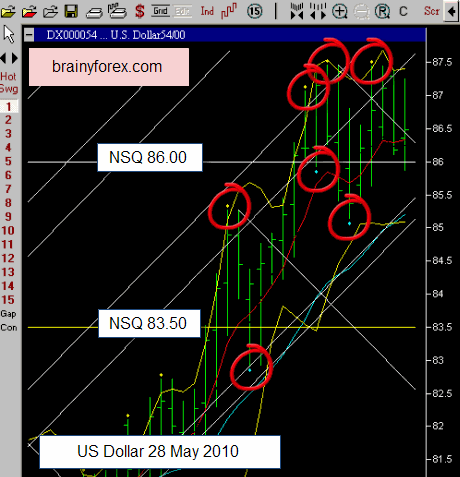460x477 pixels.
Task: Select swing number 1 in sidebar
Action: point(9,107)
